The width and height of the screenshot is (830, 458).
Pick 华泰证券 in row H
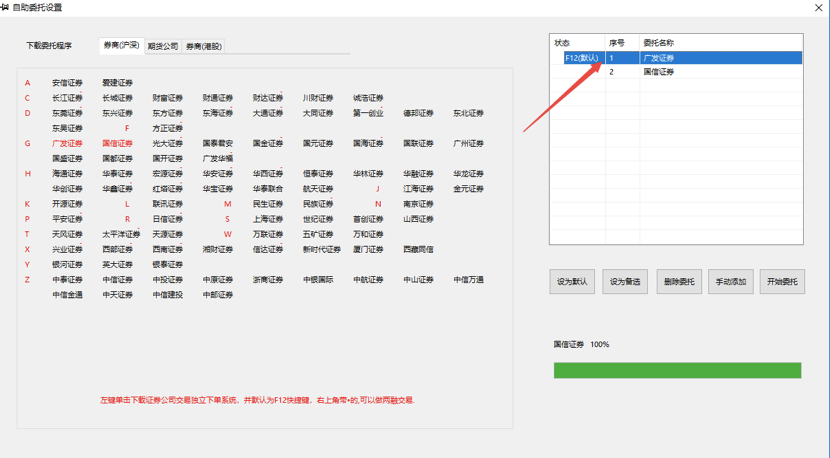[118, 174]
